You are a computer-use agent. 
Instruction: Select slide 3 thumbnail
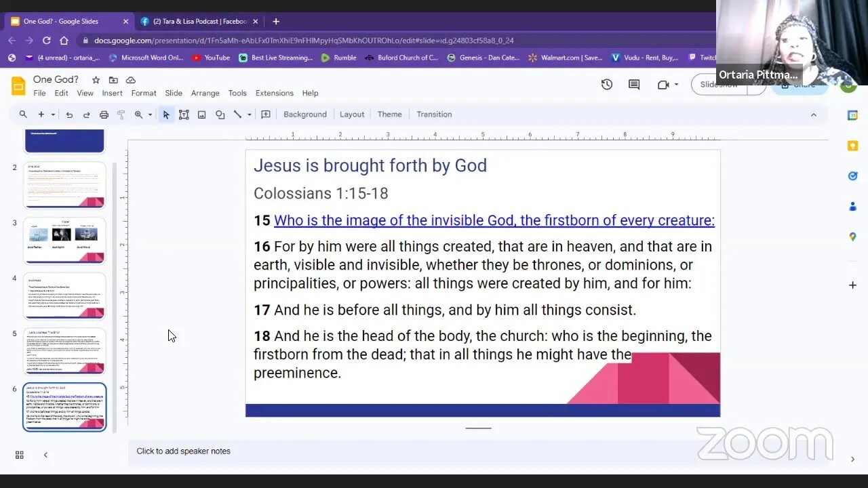coord(64,240)
